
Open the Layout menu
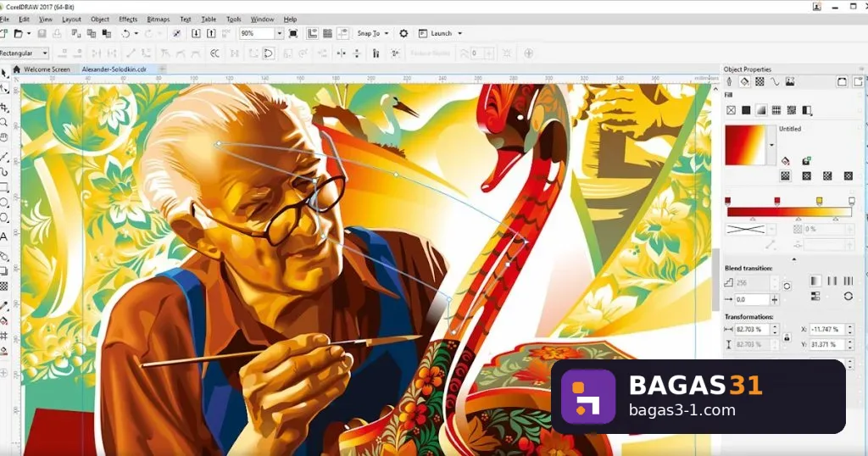71,19
